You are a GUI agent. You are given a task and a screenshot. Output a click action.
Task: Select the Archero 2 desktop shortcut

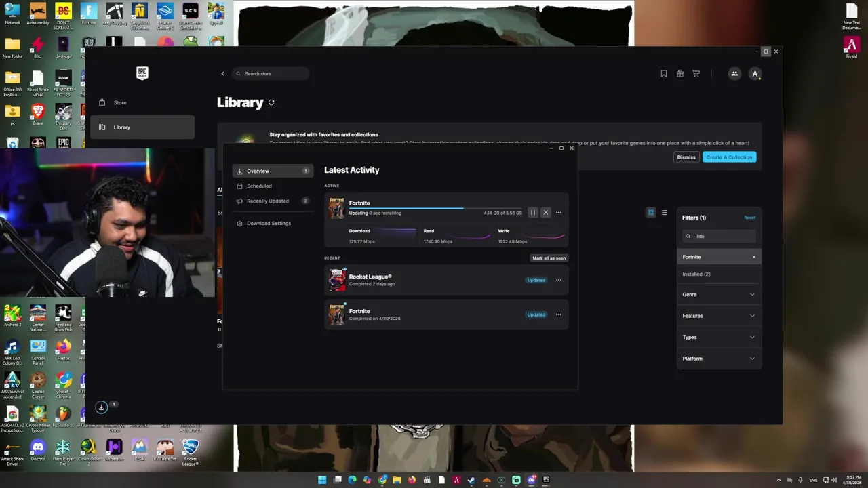(12, 316)
